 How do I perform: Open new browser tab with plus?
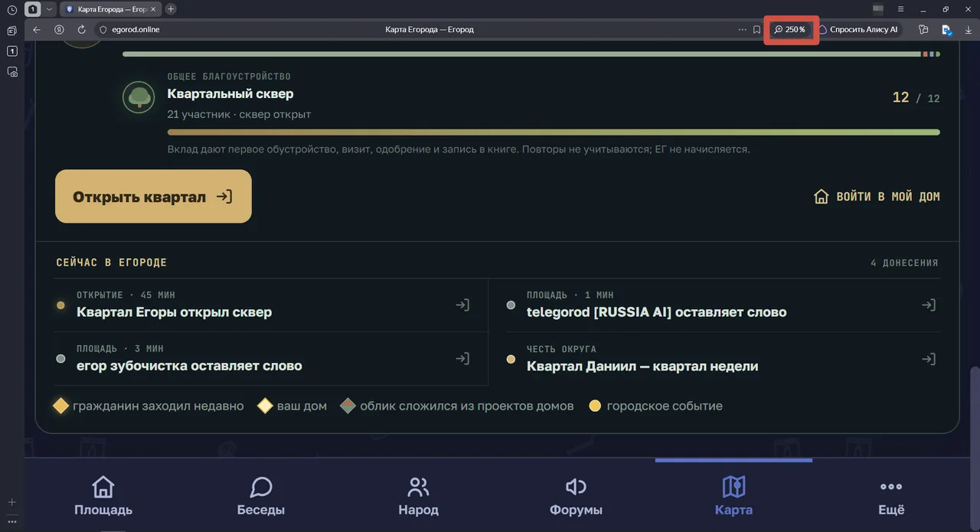(x=171, y=9)
